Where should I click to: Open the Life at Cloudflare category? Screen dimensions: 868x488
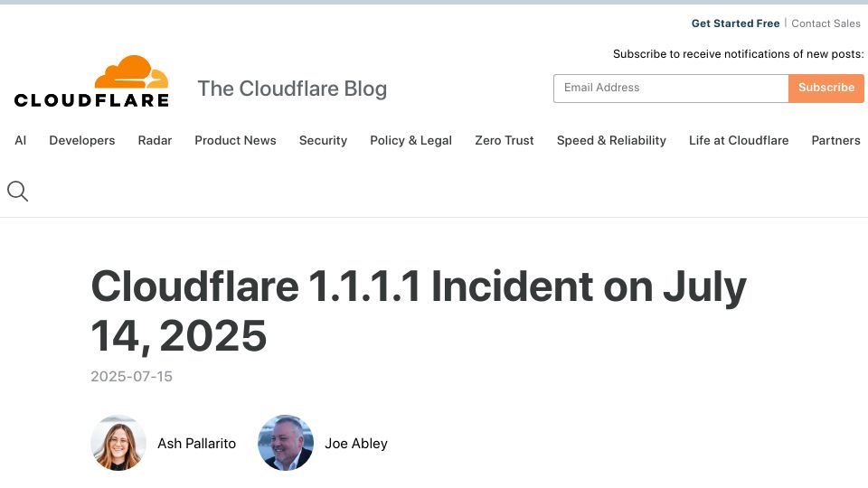(x=739, y=141)
